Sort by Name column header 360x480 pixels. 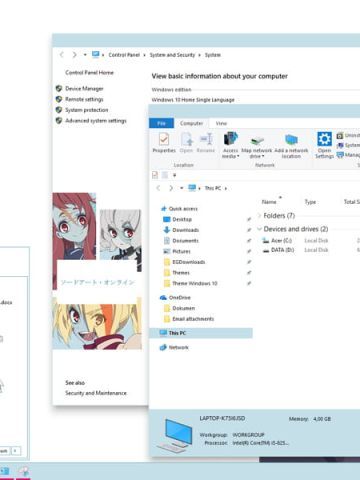tap(269, 202)
